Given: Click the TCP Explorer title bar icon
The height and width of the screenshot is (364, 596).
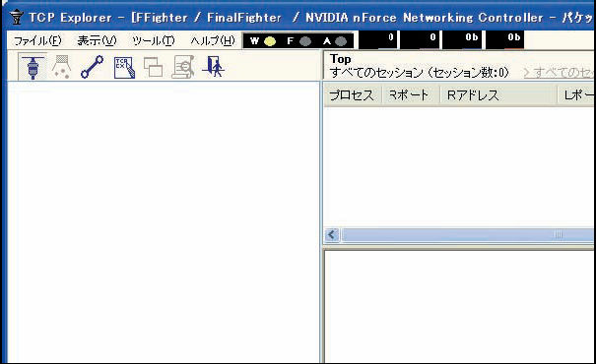Looking at the screenshot, I should [16, 18].
